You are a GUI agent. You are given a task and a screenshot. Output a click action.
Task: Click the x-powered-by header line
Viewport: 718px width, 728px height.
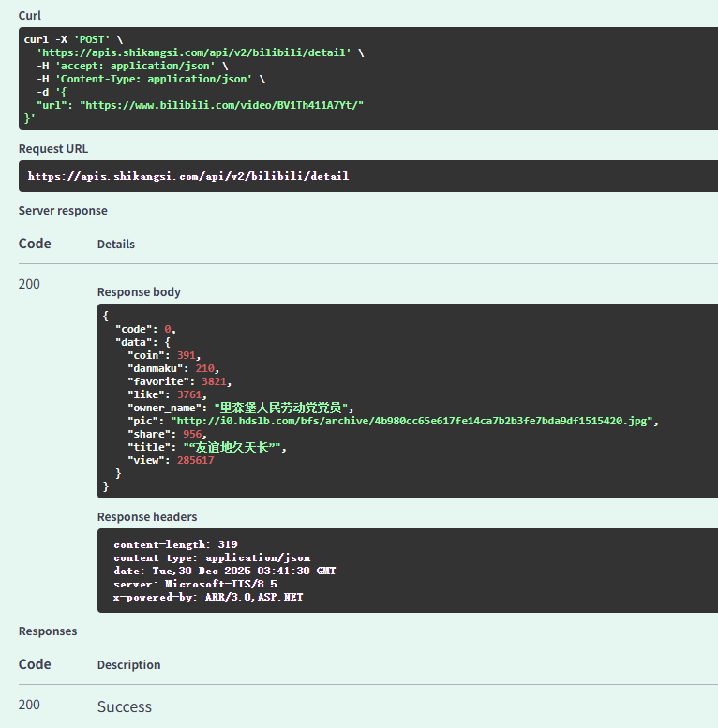pos(208,597)
